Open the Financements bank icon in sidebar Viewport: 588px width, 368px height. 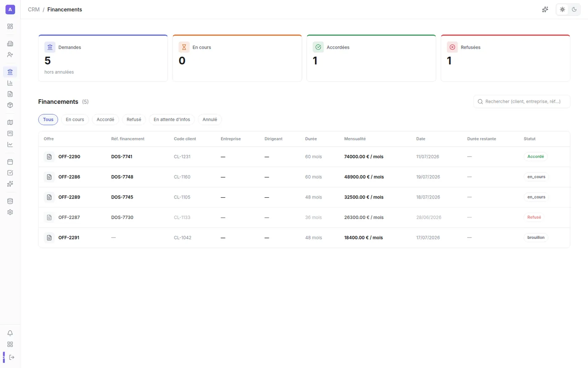(10, 72)
